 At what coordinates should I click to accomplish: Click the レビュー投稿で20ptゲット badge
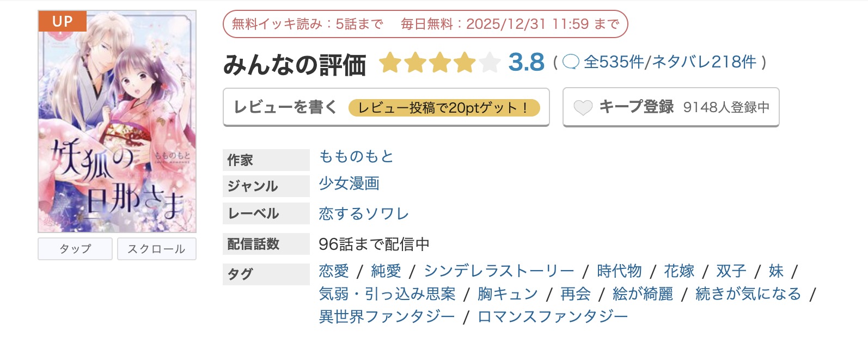click(444, 108)
